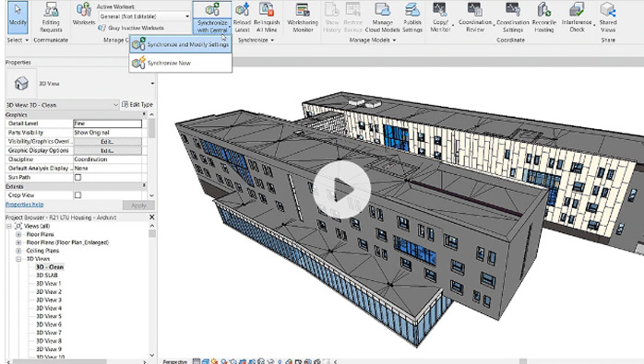Toggle the Sun Path checkbox
The image size is (644, 364).
[x=78, y=177]
